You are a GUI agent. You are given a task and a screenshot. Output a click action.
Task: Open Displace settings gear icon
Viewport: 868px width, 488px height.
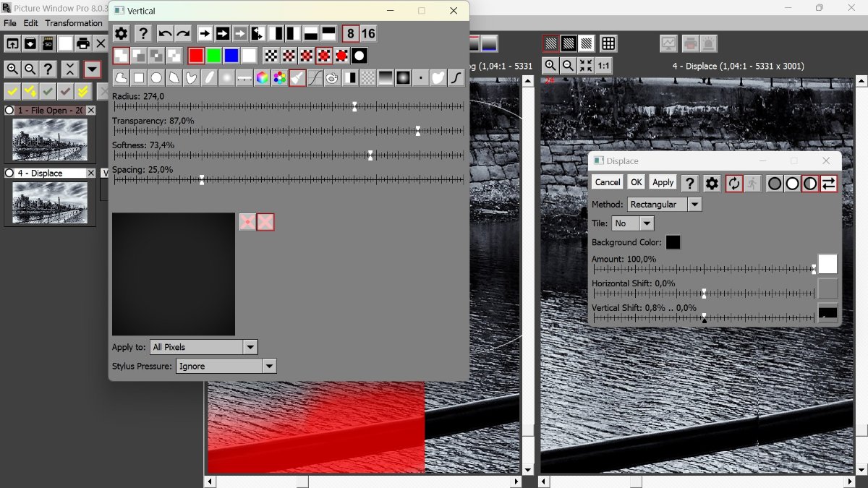click(x=712, y=183)
